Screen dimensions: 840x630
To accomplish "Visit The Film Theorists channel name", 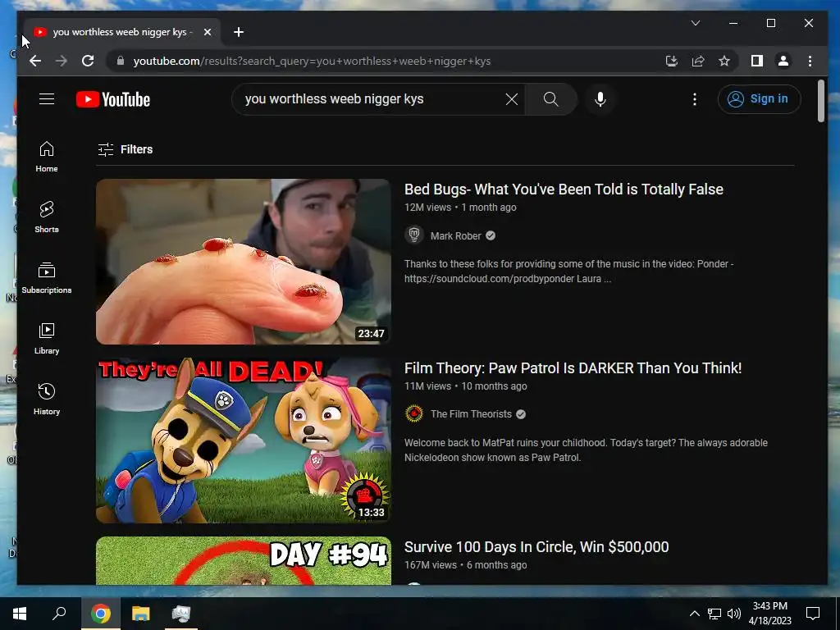I will pyautogui.click(x=471, y=414).
